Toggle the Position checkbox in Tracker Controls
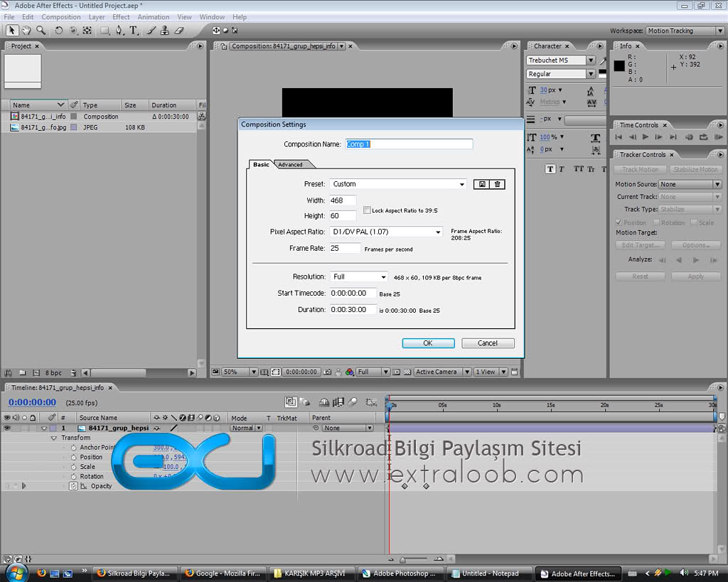This screenshot has height=582, width=728. click(619, 222)
